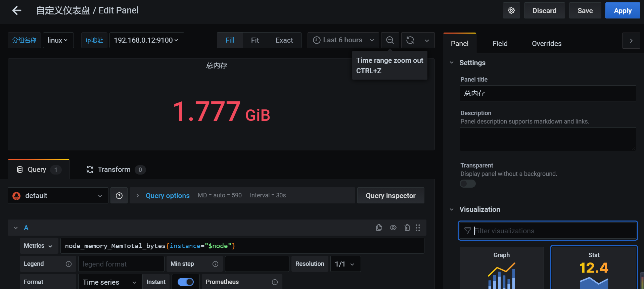Click the time range zoom out icon
Image resolution: width=644 pixels, height=289 pixels.
pyautogui.click(x=390, y=40)
